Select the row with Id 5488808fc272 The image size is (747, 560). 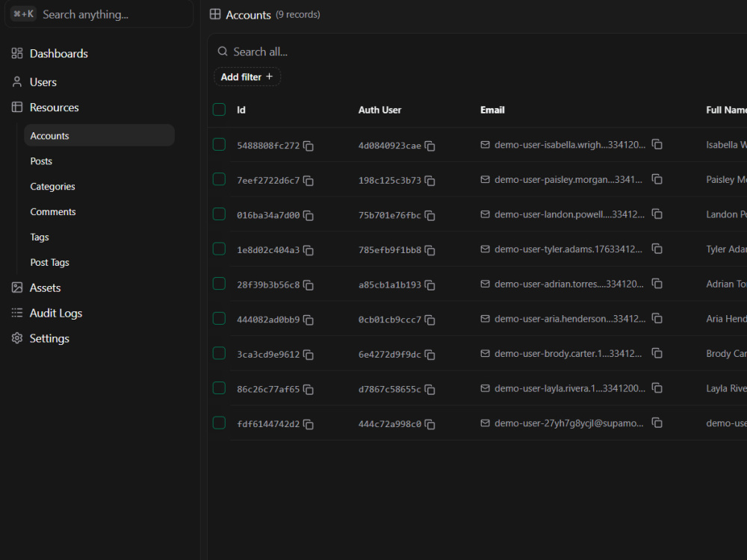coord(219,144)
